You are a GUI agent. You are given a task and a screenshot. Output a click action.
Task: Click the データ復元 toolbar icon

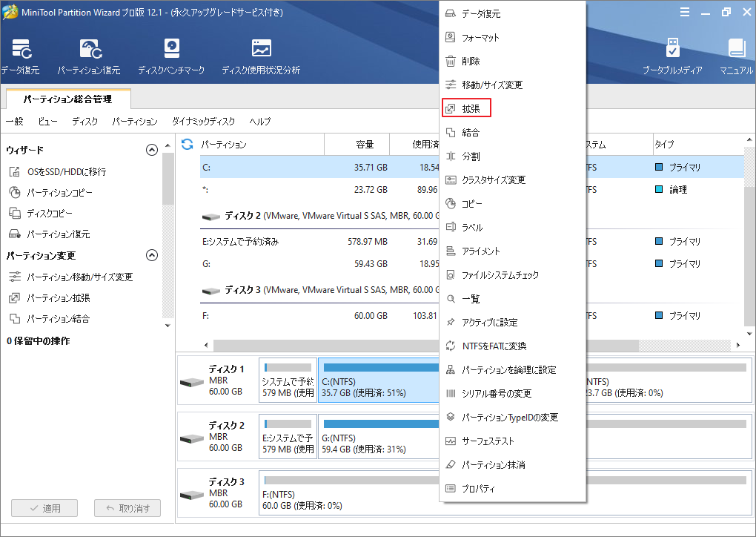pos(19,50)
